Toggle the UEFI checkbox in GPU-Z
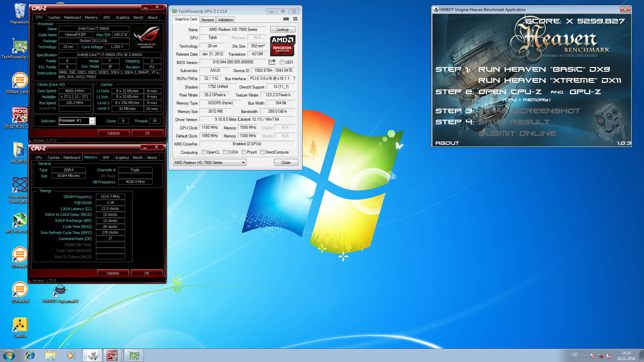The width and height of the screenshot is (644, 362). (x=282, y=62)
